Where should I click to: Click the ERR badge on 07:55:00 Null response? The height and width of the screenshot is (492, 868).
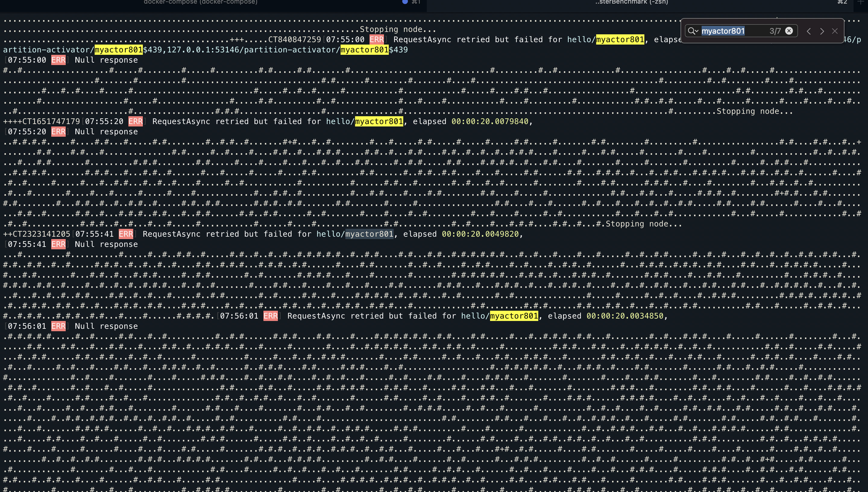(x=58, y=60)
